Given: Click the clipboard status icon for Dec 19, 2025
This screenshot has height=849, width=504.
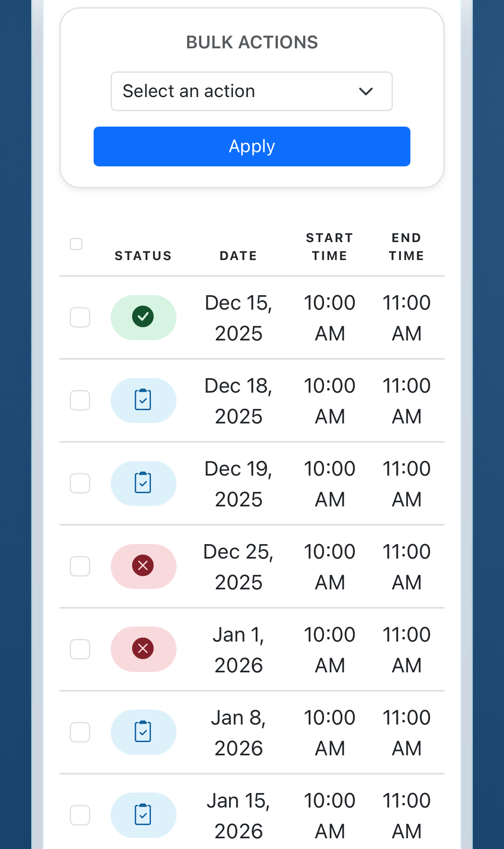Looking at the screenshot, I should coord(143,483).
